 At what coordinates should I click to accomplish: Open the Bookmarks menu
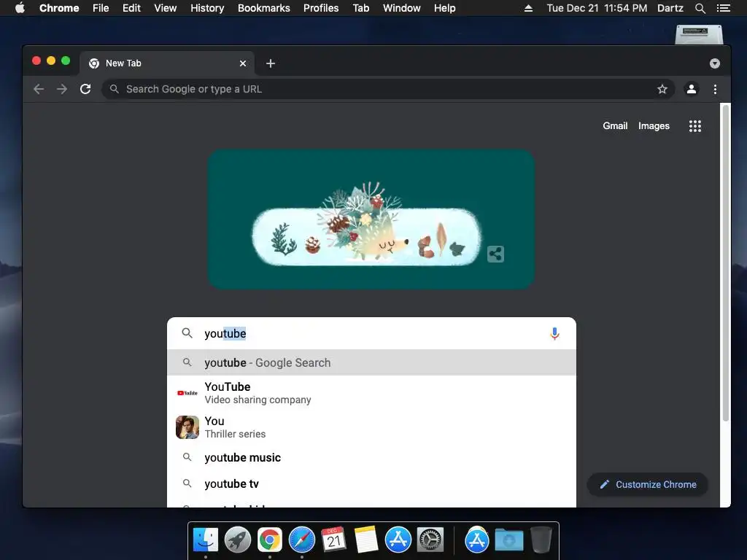(x=264, y=8)
